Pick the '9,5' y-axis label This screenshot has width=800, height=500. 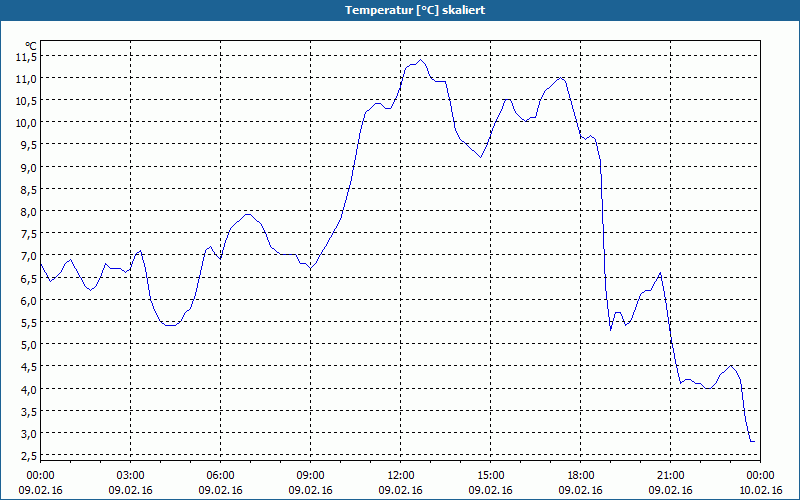(x=28, y=145)
